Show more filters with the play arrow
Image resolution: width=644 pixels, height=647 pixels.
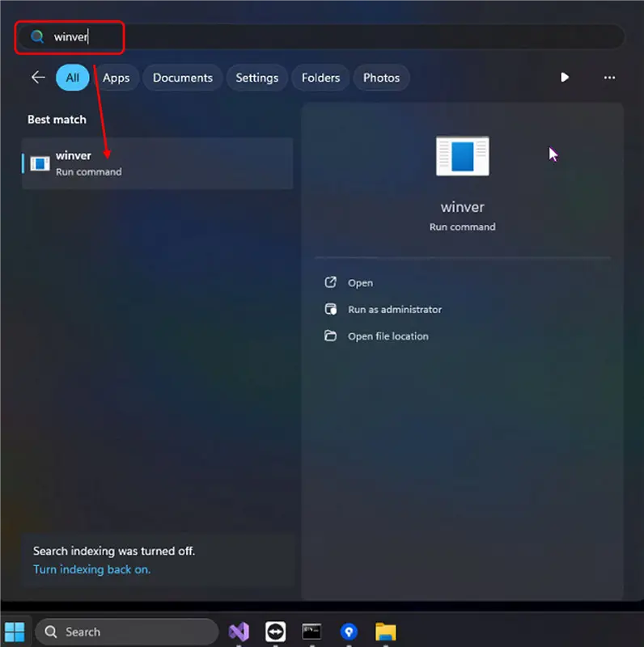tap(565, 78)
